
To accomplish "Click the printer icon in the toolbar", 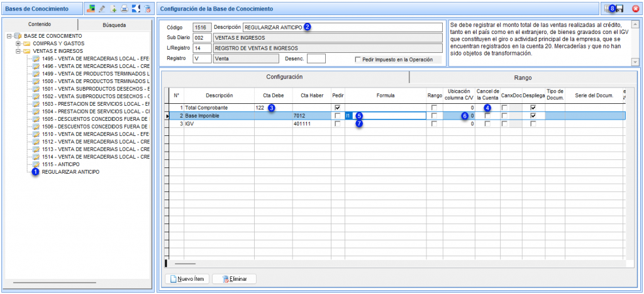I will pos(125,8).
